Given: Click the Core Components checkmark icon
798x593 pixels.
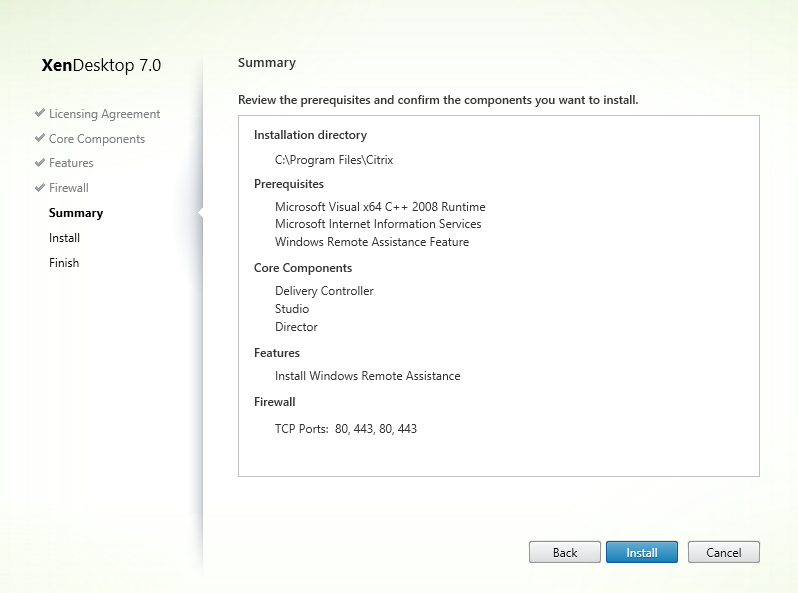Looking at the screenshot, I should pyautogui.click(x=40, y=139).
